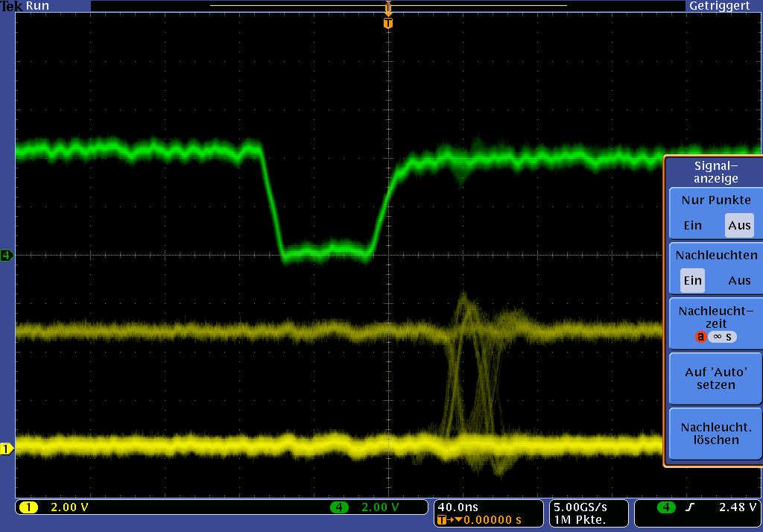Click the Tek logo in top-left corner
The width and height of the screenshot is (763, 532).
point(12,6)
